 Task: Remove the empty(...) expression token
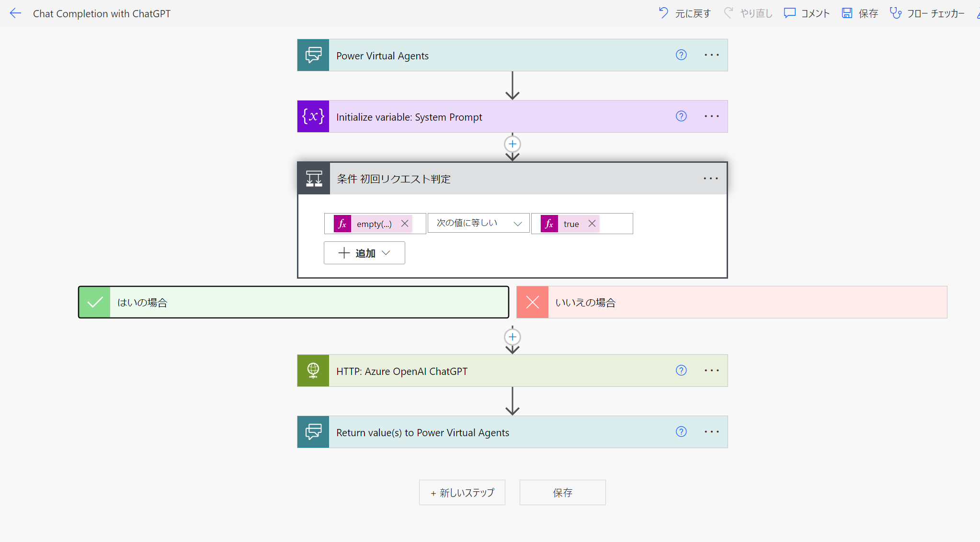[405, 224]
